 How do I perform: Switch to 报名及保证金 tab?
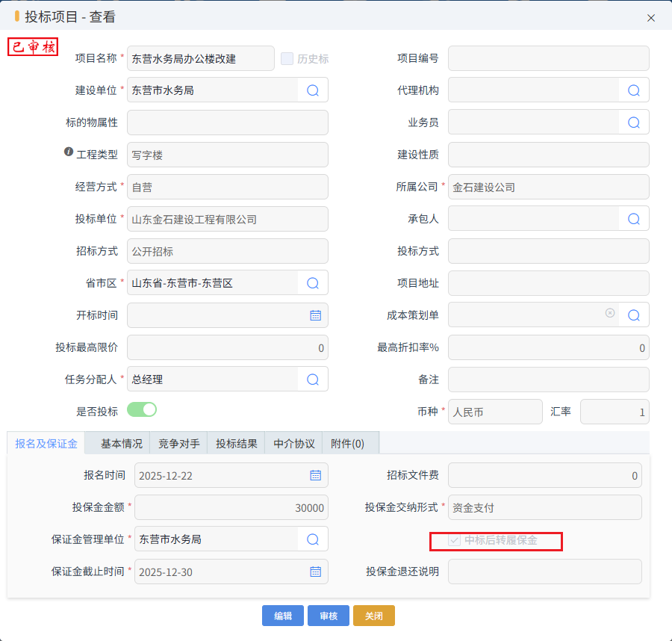coord(46,443)
